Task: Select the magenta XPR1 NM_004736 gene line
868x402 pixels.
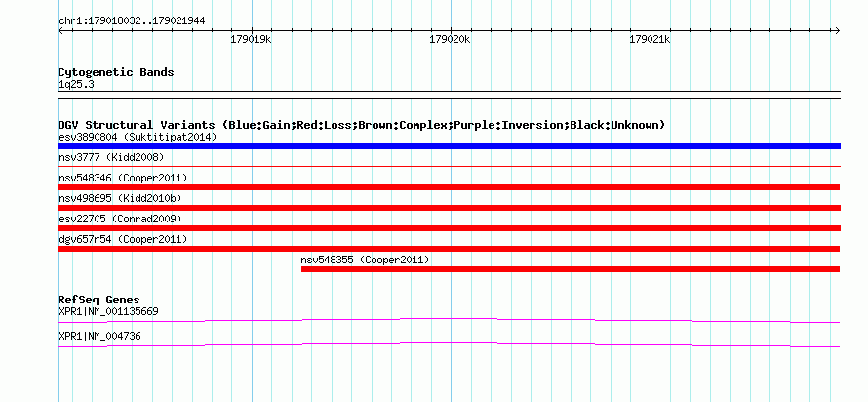Action: (x=449, y=344)
